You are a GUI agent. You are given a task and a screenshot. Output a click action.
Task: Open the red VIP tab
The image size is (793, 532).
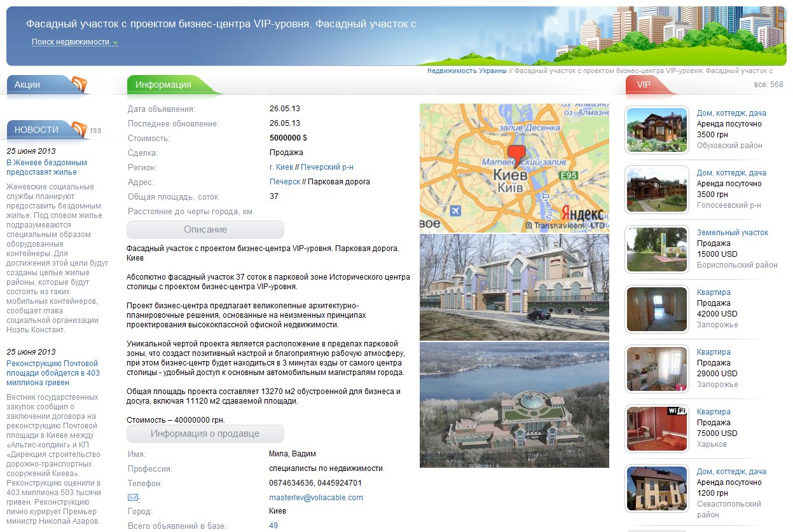click(644, 85)
